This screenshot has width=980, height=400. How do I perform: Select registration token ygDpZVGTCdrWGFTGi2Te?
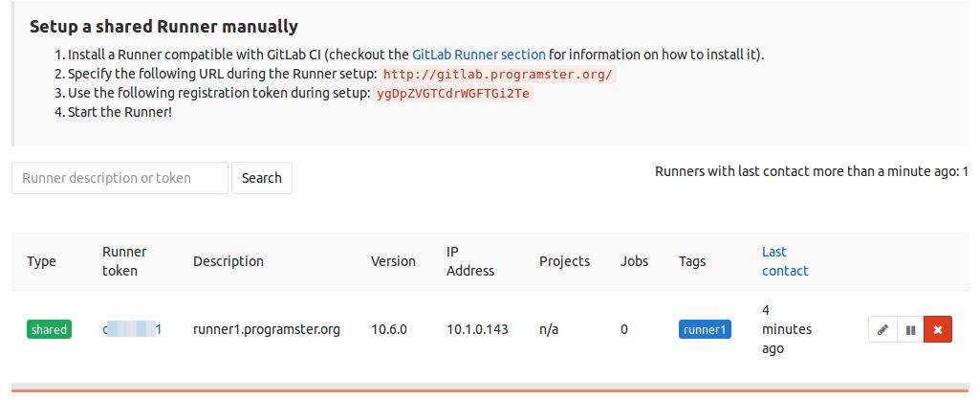[453, 94]
